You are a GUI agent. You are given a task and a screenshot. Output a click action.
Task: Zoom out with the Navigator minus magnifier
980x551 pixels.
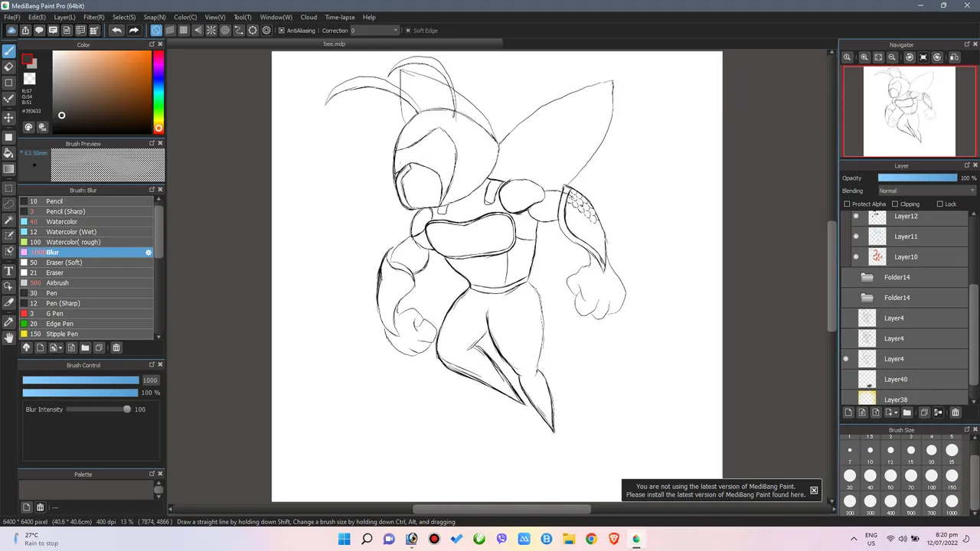892,57
